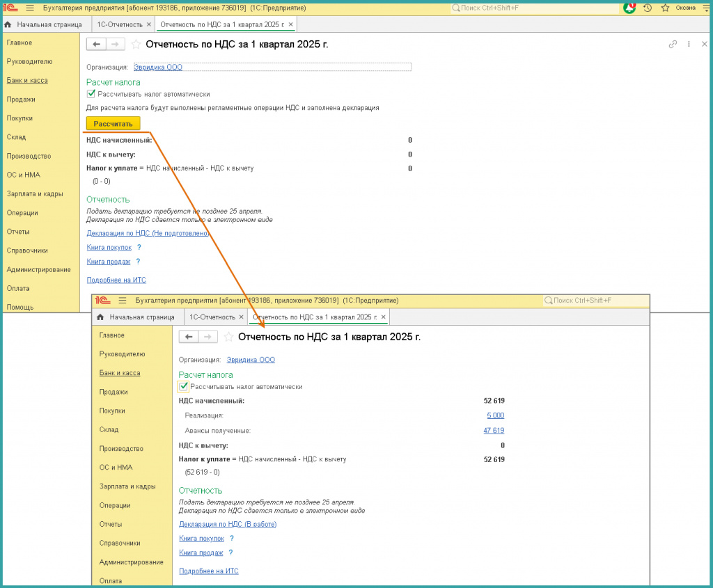Viewport: 713px width, 588px height.
Task: Open 'Банк и касса' section in upper sidebar
Action: click(x=27, y=81)
